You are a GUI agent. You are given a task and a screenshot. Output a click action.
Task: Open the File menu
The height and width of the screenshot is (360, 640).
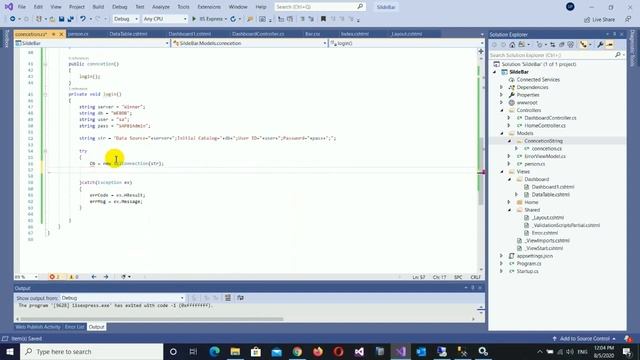(x=22, y=7)
